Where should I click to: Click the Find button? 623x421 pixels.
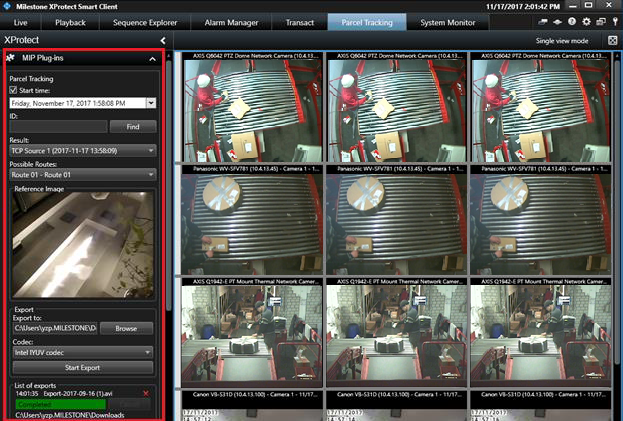pyautogui.click(x=133, y=127)
